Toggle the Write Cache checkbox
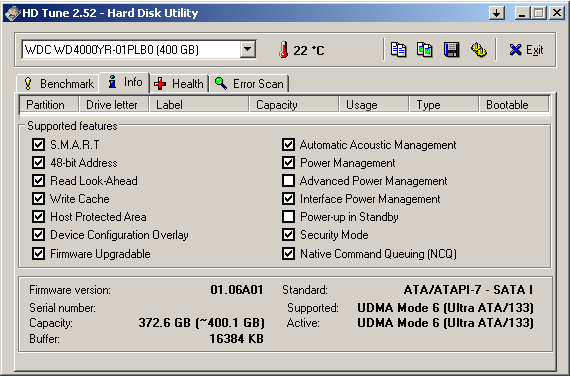Screen dimensions: 570x376 pos(39,199)
